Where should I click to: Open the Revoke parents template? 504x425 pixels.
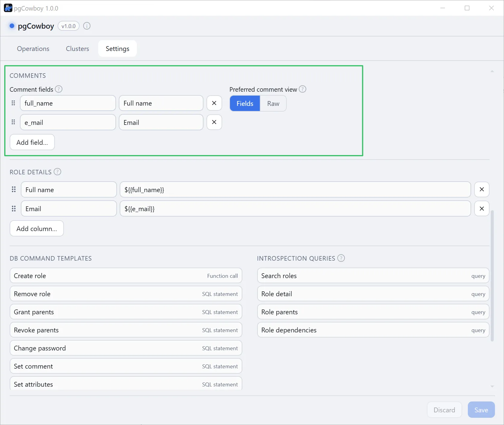point(126,330)
